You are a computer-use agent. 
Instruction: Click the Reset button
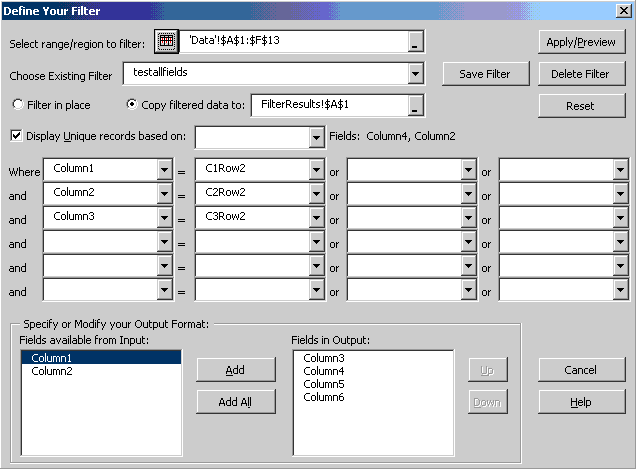(x=581, y=106)
